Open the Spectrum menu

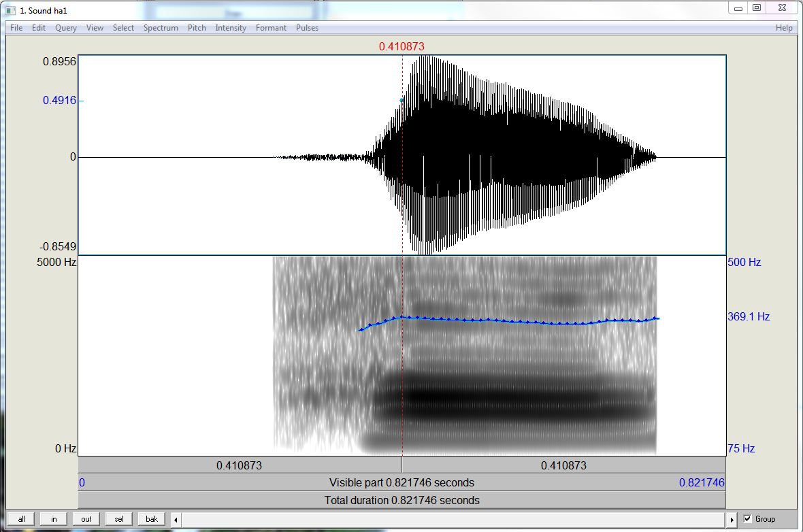coord(161,28)
